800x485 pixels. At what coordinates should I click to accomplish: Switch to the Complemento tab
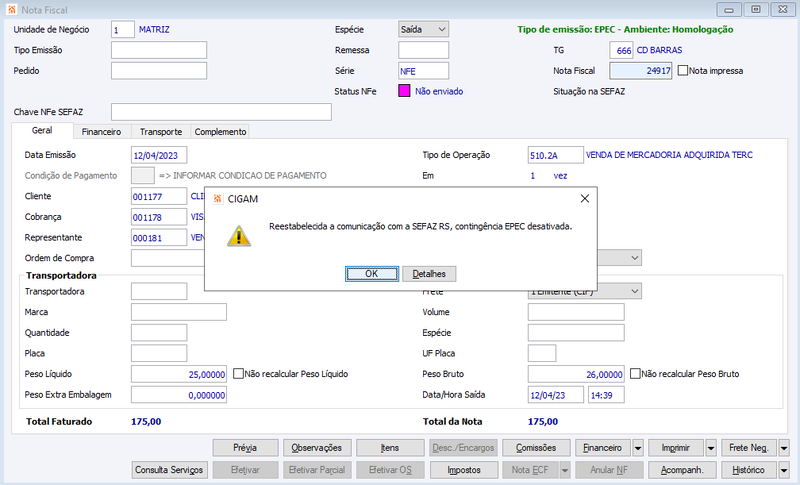tap(220, 132)
